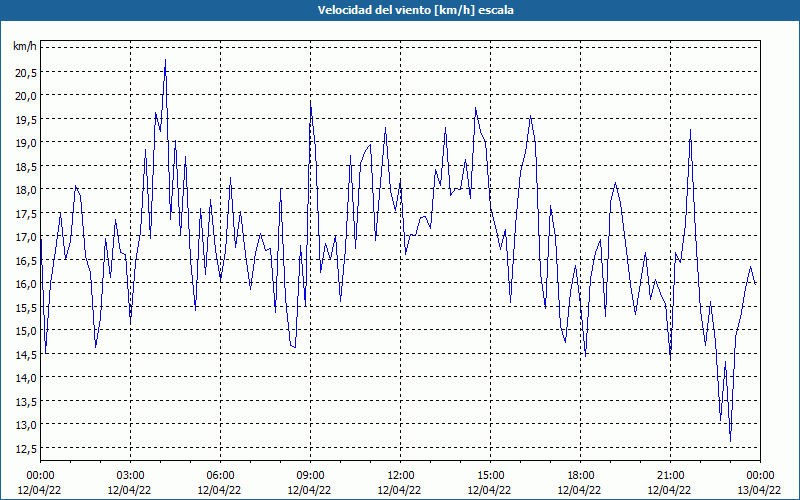Click the 13/04/22 date label
Screen dimensions: 800x500
[759, 490]
